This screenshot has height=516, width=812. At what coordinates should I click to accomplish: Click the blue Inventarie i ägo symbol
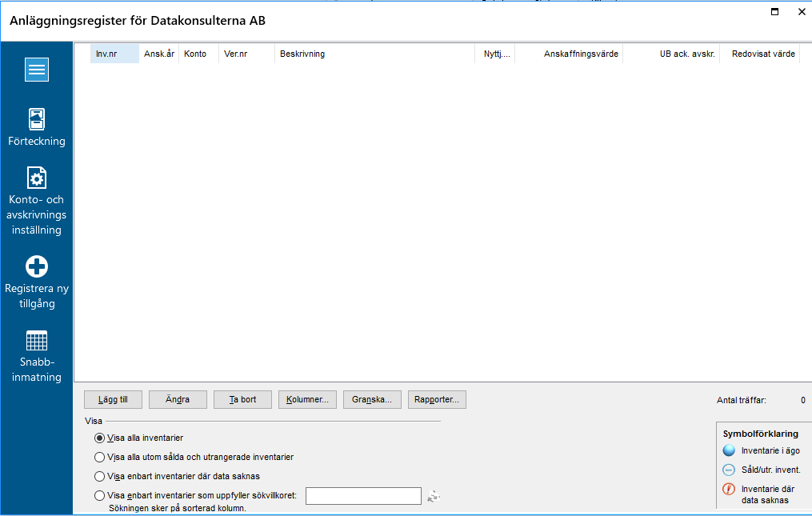(x=729, y=450)
